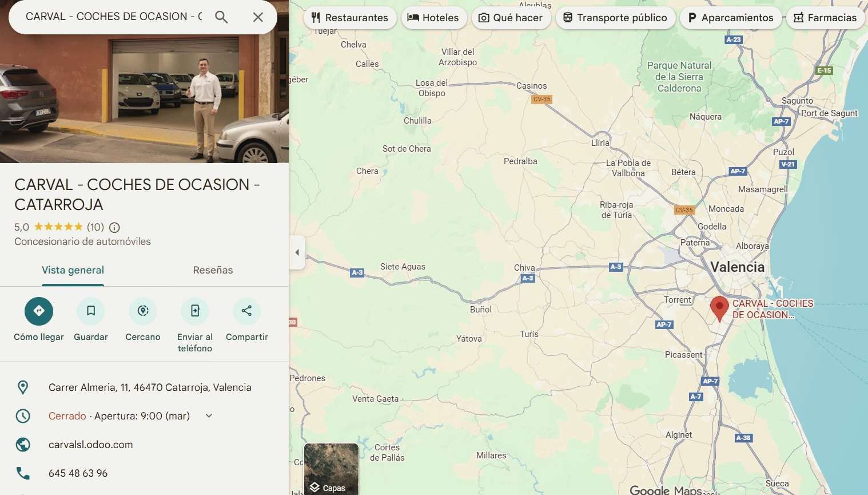Filter map by Hoteles
Viewport: 868px width, 495px height.
[x=433, y=18]
